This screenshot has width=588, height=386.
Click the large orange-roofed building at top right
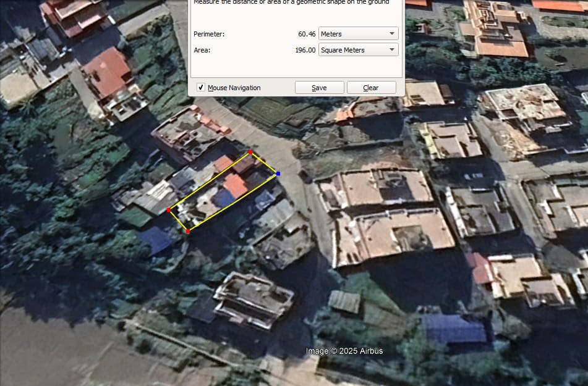tap(496, 30)
